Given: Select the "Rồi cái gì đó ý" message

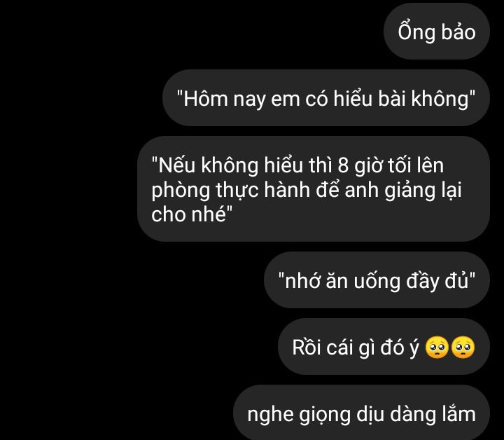Looking at the screenshot, I should [384, 346].
